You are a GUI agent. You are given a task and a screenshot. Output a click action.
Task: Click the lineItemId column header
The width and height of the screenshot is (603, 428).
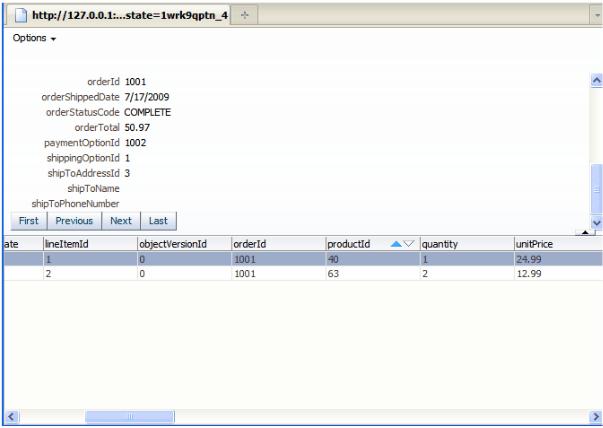[90, 244]
